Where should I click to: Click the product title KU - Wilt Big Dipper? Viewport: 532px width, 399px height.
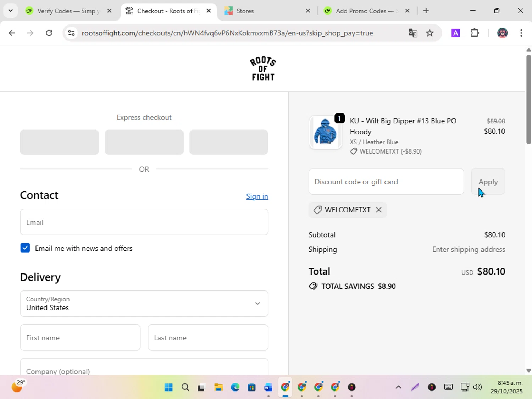click(403, 126)
